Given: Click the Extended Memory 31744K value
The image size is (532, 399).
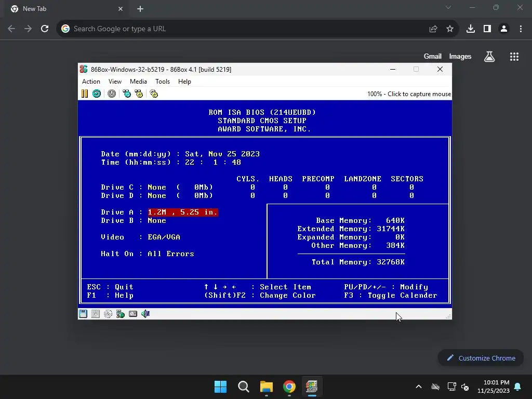Looking at the screenshot, I should click(391, 229).
